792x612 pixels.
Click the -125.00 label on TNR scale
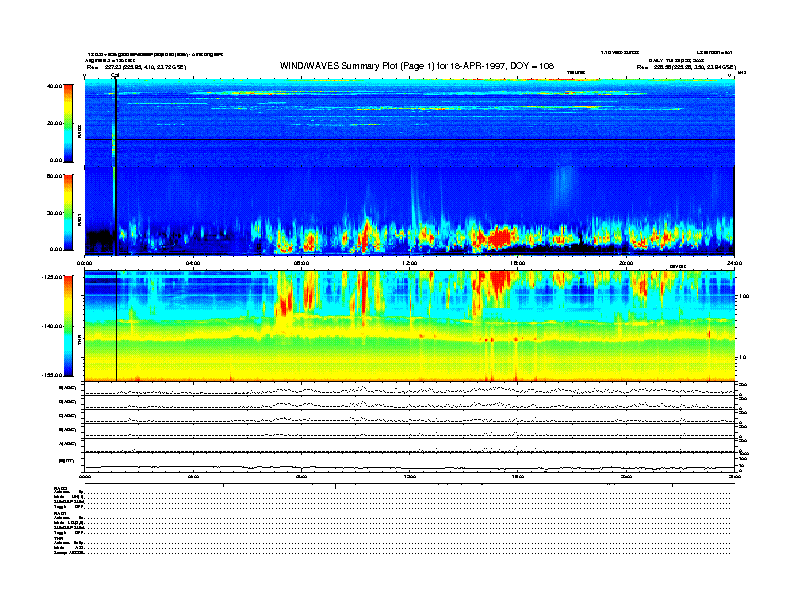pos(52,276)
